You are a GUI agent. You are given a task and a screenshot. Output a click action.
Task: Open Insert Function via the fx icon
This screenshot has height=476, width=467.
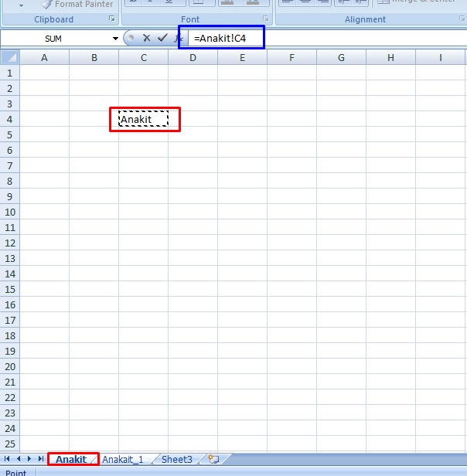point(178,39)
